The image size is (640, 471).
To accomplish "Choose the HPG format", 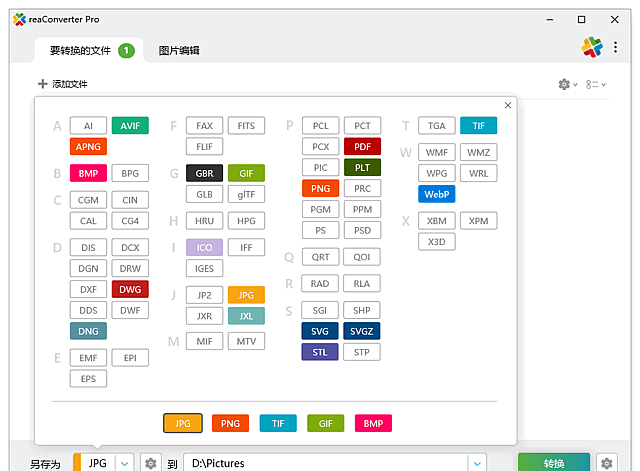I will point(246,221).
